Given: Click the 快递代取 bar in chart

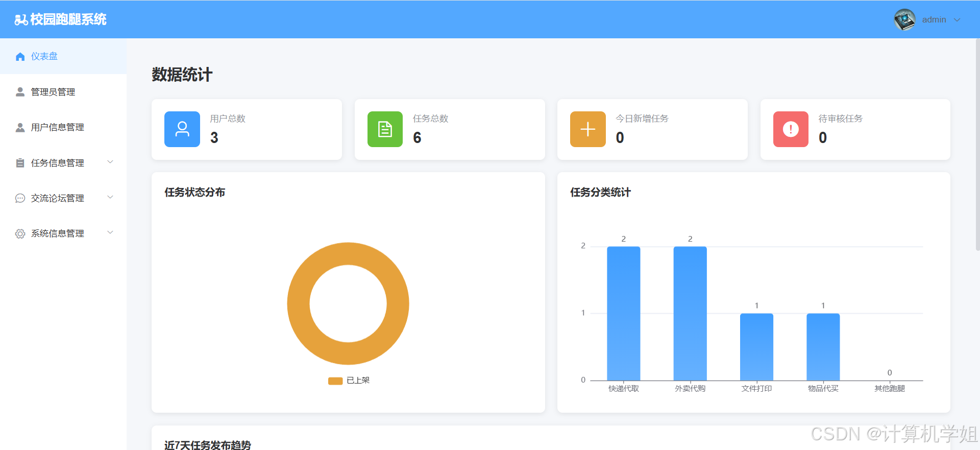Looking at the screenshot, I should click(x=624, y=314).
